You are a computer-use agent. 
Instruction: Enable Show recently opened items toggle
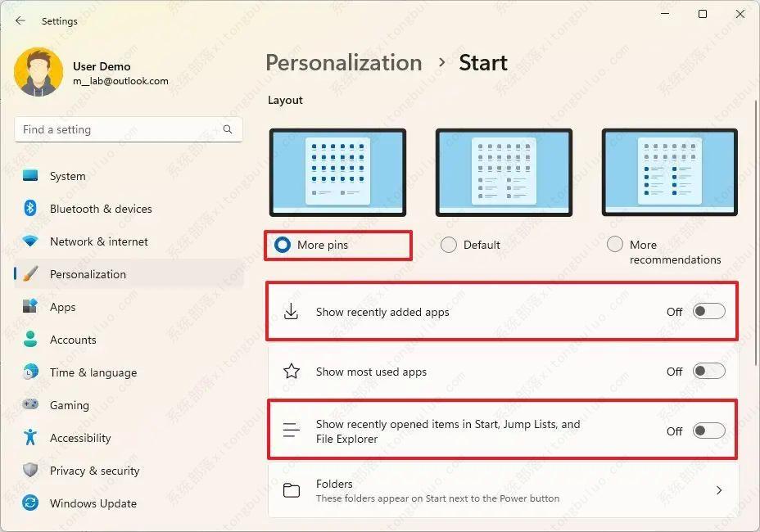click(x=709, y=431)
